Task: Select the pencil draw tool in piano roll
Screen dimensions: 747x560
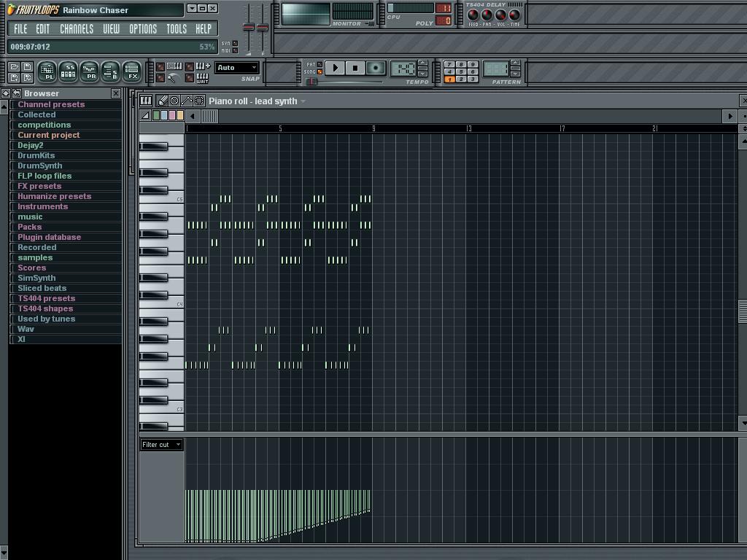Action: point(163,101)
